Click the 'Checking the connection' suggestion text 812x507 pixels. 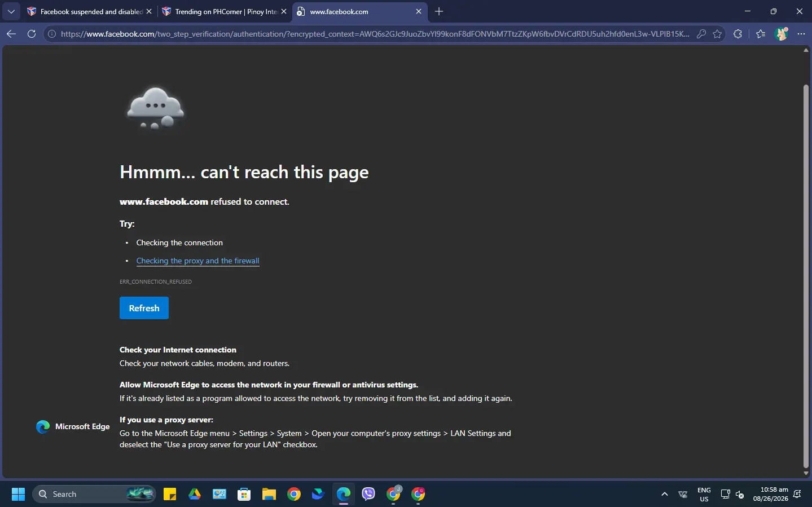coord(179,243)
